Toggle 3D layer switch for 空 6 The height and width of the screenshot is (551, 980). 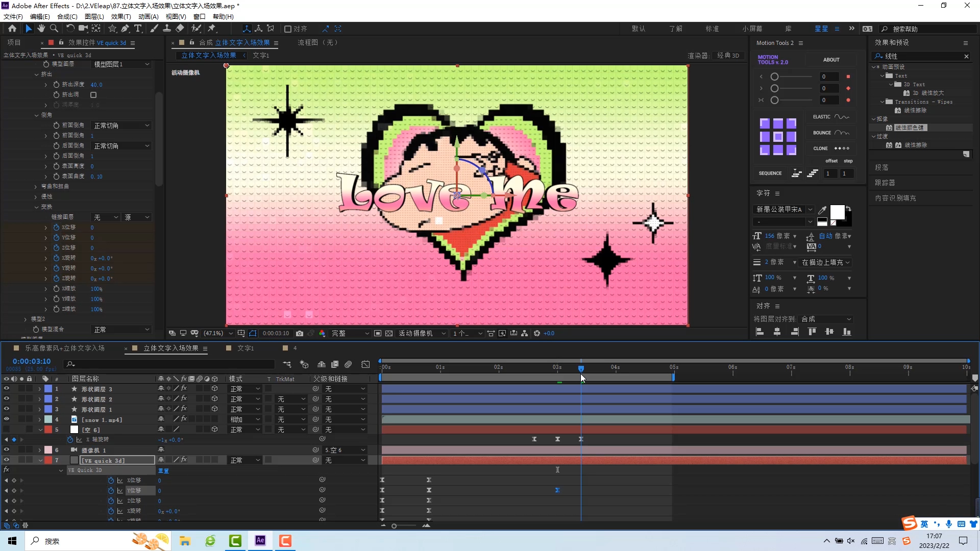[215, 430]
